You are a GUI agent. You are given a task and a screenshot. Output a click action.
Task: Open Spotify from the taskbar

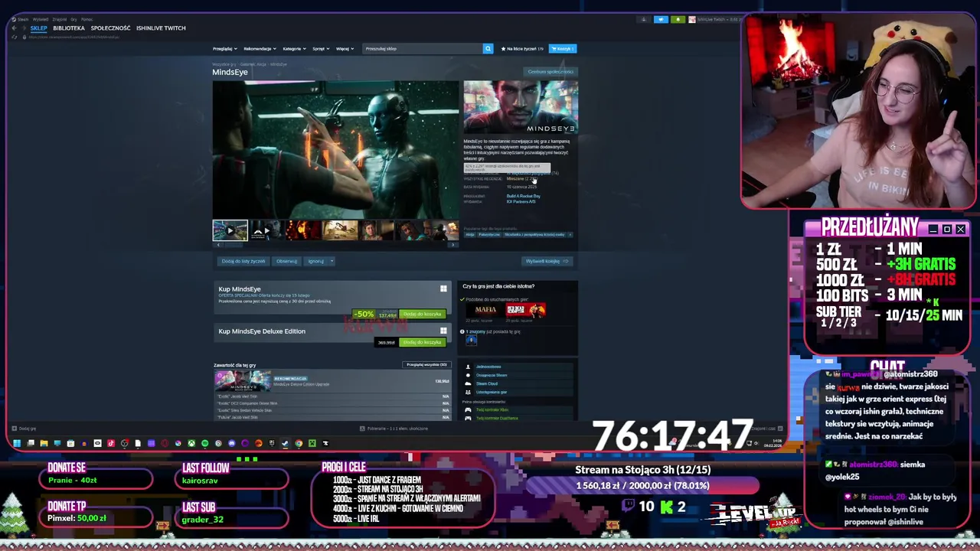pyautogui.click(x=204, y=443)
